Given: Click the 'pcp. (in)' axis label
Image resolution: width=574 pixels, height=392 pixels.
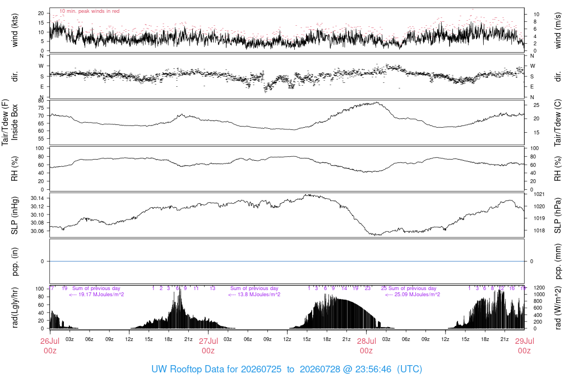Looking at the screenshot, I should 15,262.
